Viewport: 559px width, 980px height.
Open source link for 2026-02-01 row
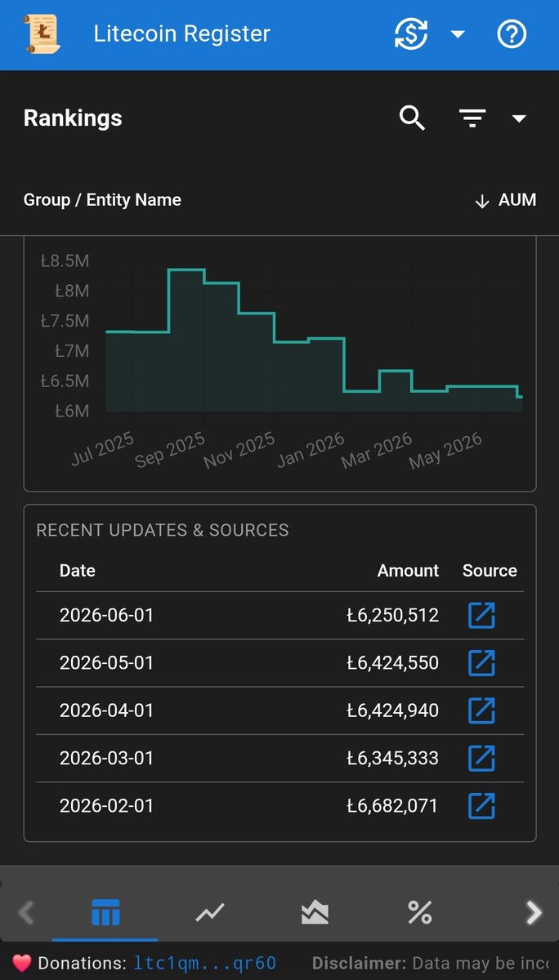(x=481, y=806)
